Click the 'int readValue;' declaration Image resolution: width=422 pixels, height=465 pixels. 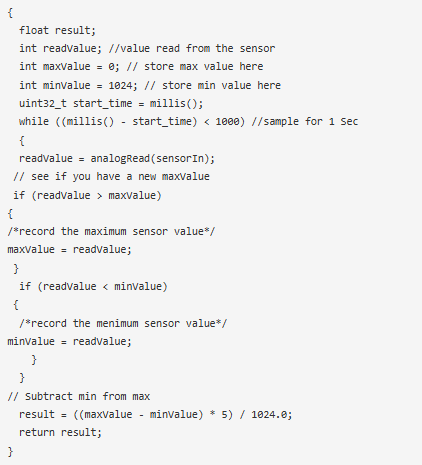60,48
